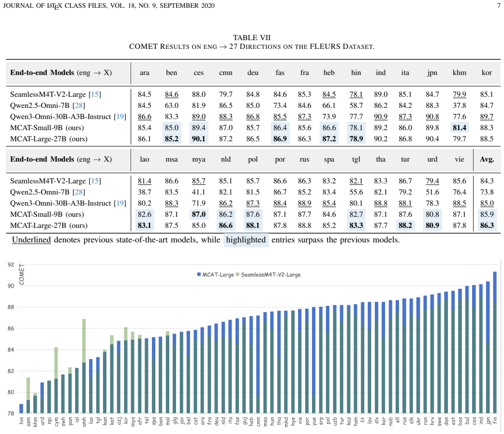Click the 'hin' x-axis label in the chart
The image size is (504, 434).
(21, 420)
